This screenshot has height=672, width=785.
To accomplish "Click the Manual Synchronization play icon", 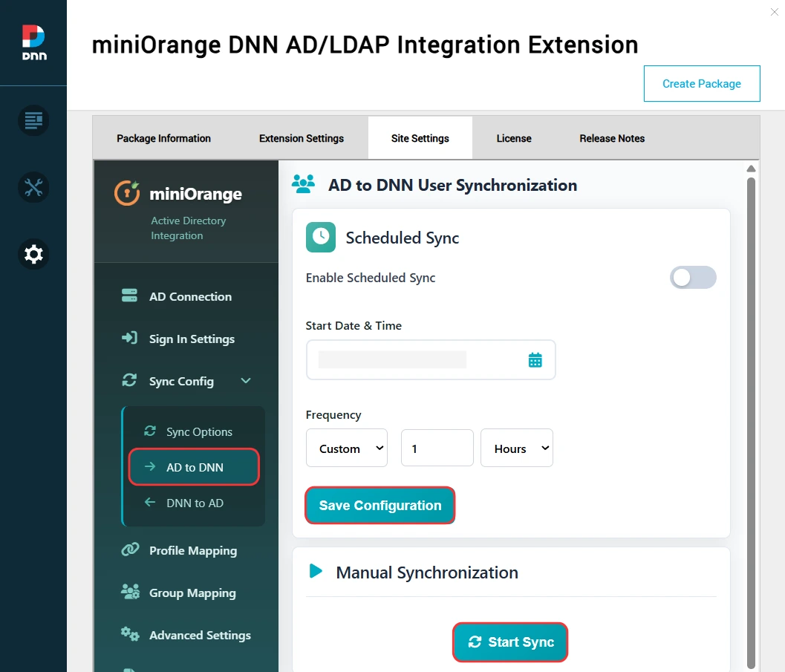I will [x=316, y=571].
